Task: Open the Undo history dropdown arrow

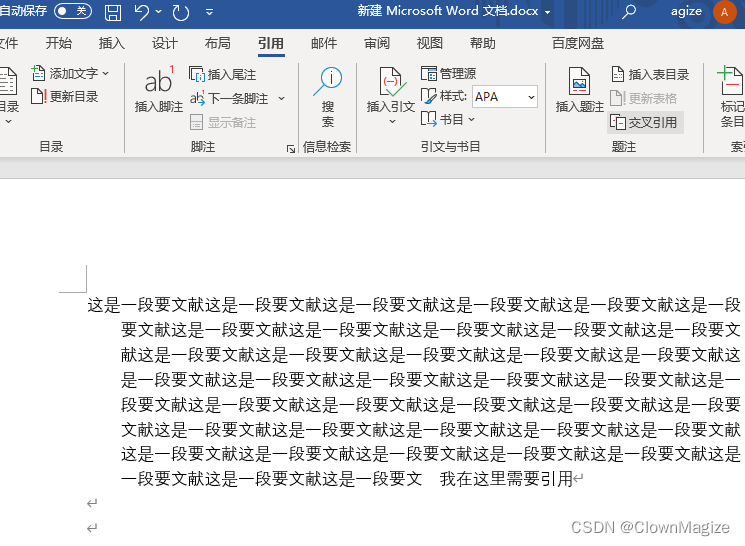Action: coord(159,11)
